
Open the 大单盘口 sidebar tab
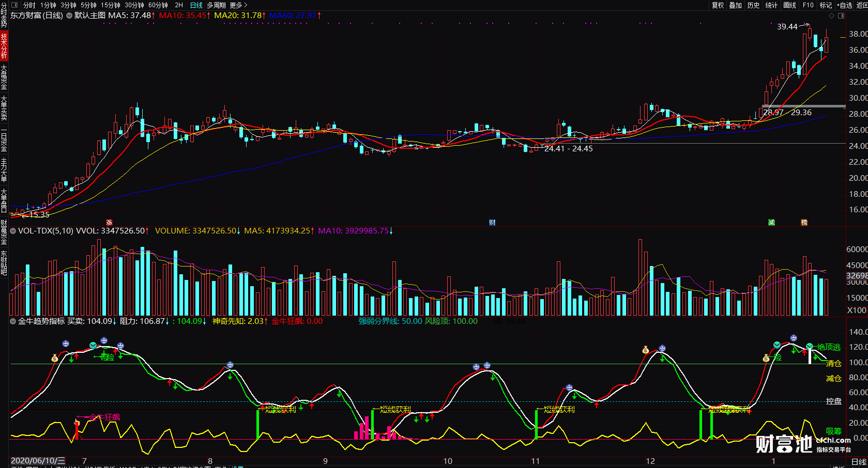click(x=4, y=200)
